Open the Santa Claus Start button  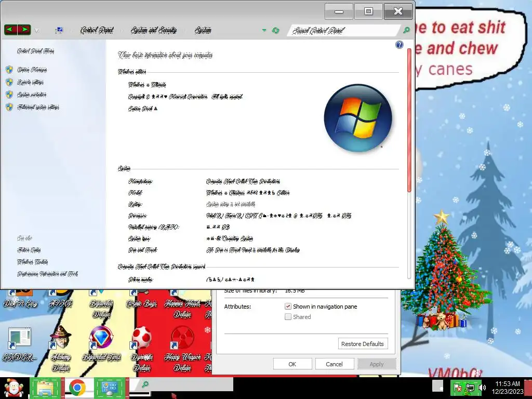(x=13, y=388)
